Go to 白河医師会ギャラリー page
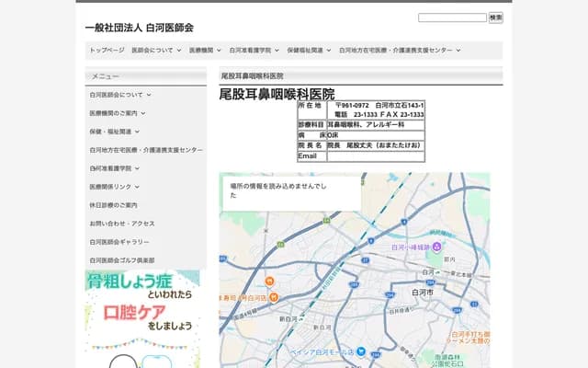588x368 pixels. 119,242
